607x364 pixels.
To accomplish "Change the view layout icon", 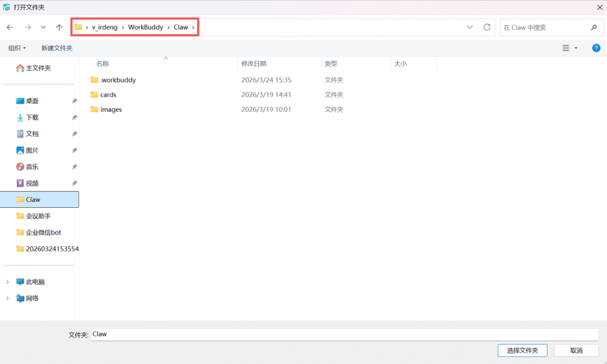I will (x=565, y=48).
